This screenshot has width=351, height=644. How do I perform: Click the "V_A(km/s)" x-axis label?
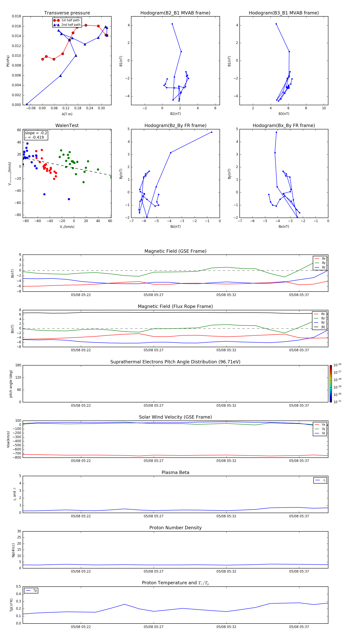point(67,227)
